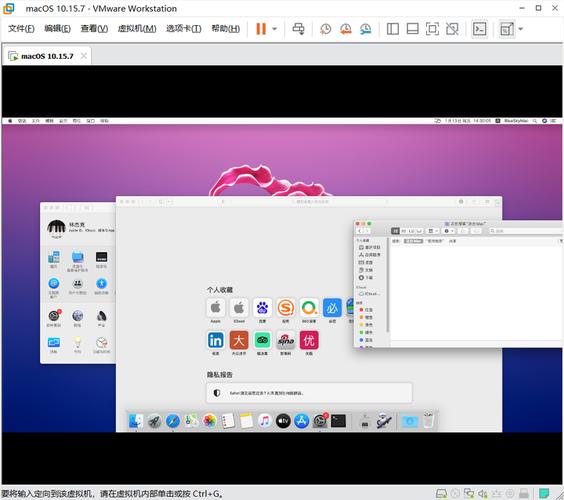Open the Bing favorite in Safari

(x=332, y=308)
